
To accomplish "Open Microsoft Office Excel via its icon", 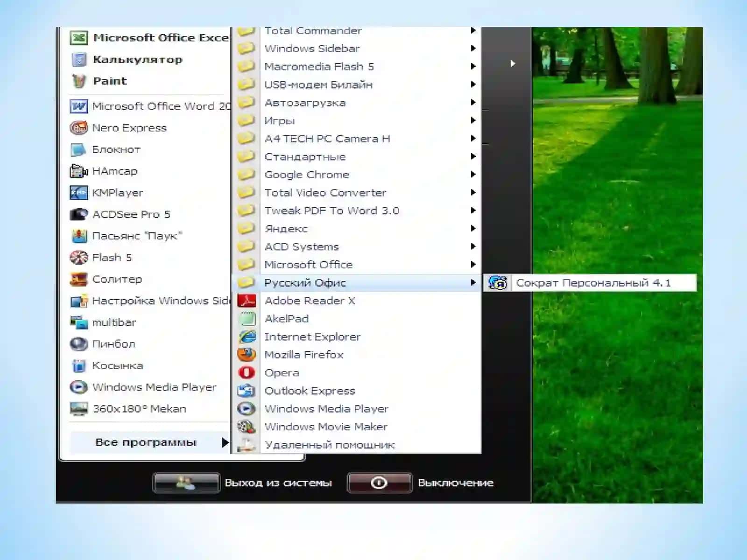I will (x=79, y=38).
